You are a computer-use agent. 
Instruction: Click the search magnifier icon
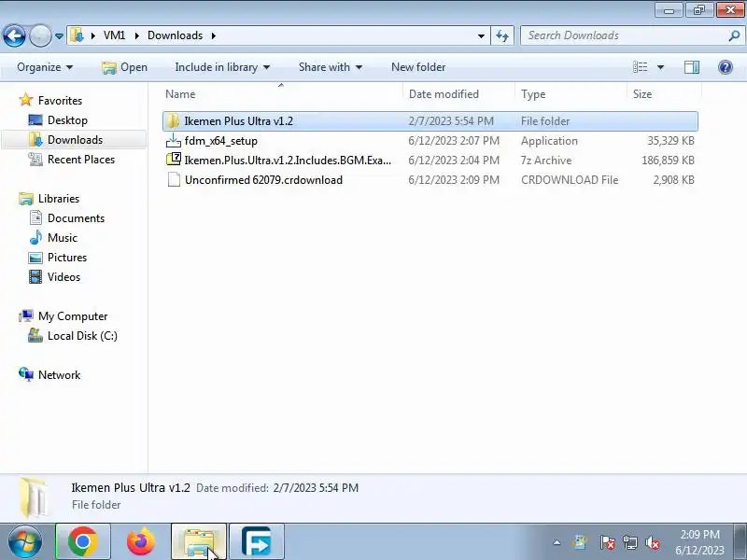click(x=734, y=35)
